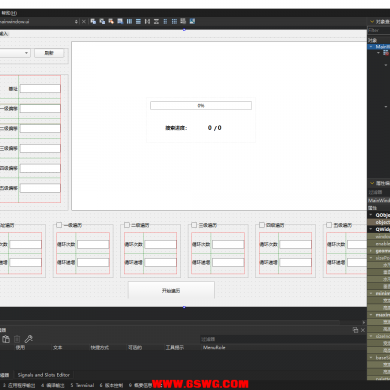This screenshot has height=390, width=390.
Task: Switch to Edit Signals/Slots mode icon
Action: (102, 21)
